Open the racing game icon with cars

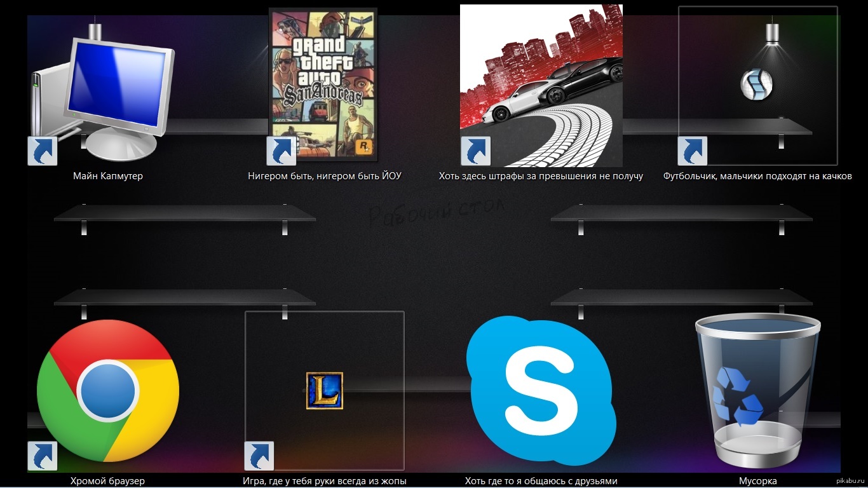click(x=541, y=85)
